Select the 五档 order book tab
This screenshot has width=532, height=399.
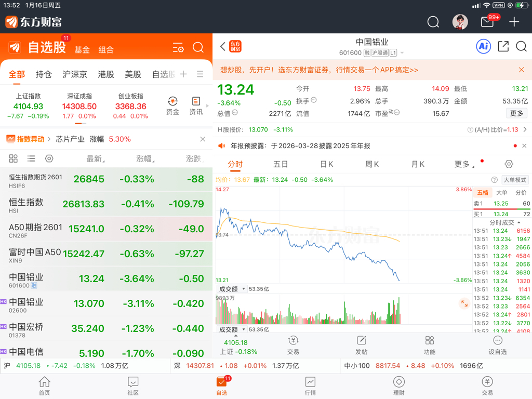point(483,193)
